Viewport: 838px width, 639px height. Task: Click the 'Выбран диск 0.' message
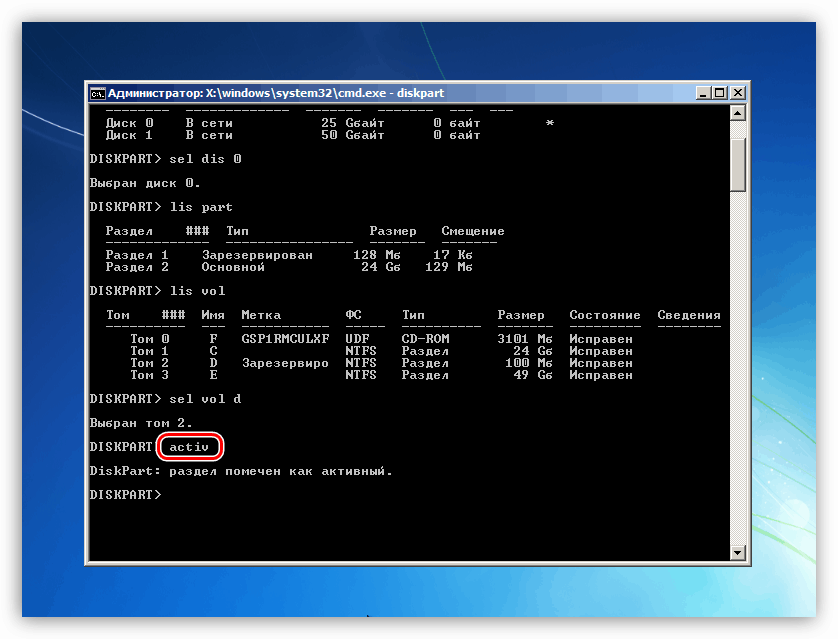click(145, 183)
